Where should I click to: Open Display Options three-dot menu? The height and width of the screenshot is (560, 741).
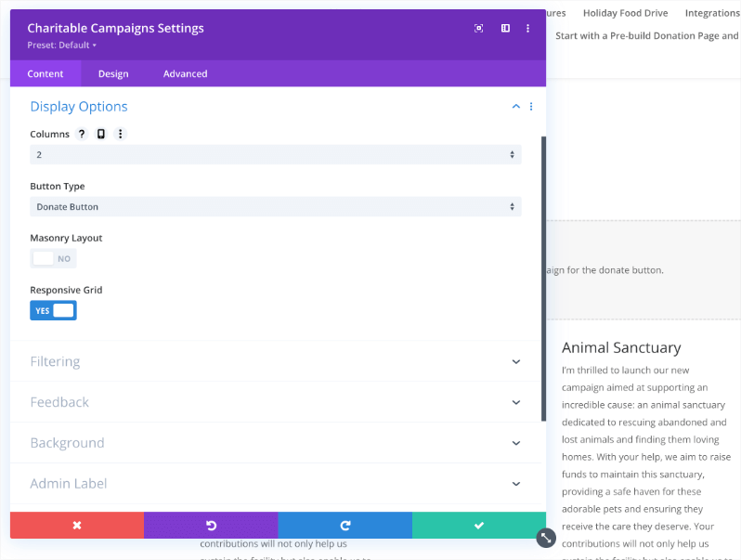[531, 106]
